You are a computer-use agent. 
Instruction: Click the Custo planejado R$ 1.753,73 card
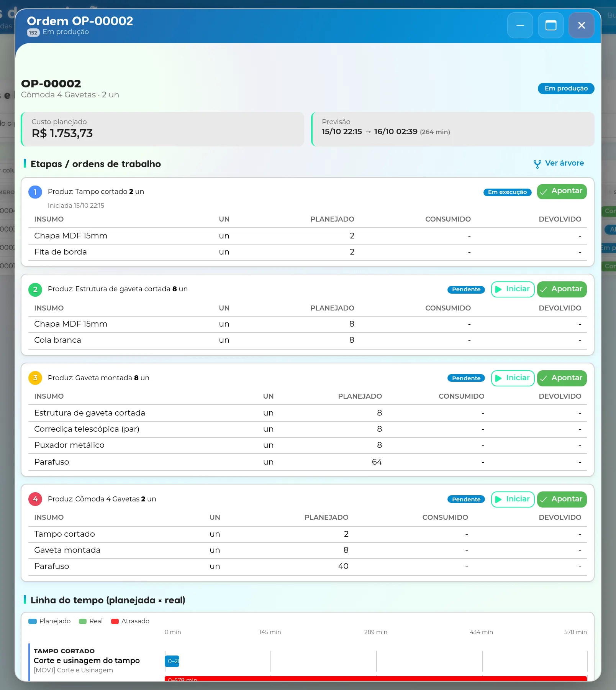(x=162, y=129)
